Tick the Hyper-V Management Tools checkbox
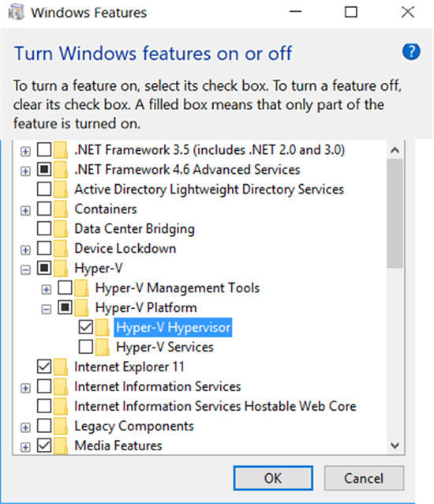434x504 pixels. pos(65,288)
